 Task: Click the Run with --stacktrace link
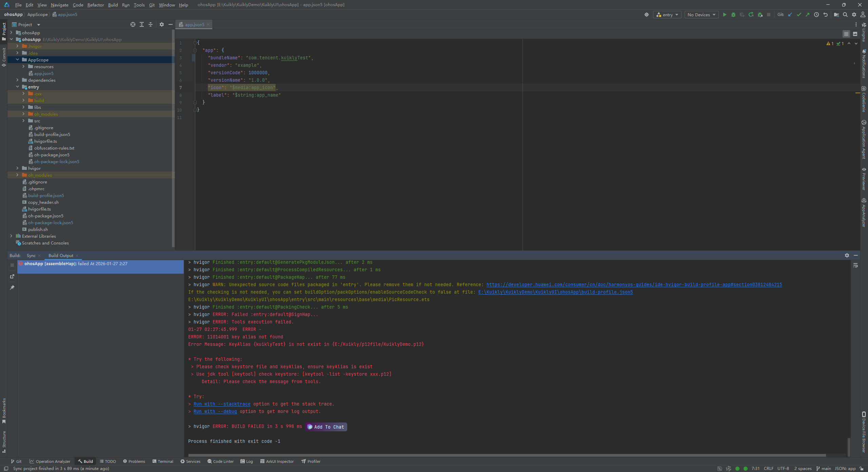click(x=222, y=404)
